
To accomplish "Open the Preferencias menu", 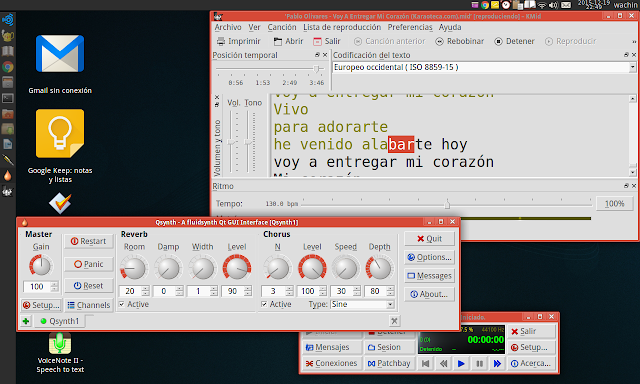I will [410, 27].
